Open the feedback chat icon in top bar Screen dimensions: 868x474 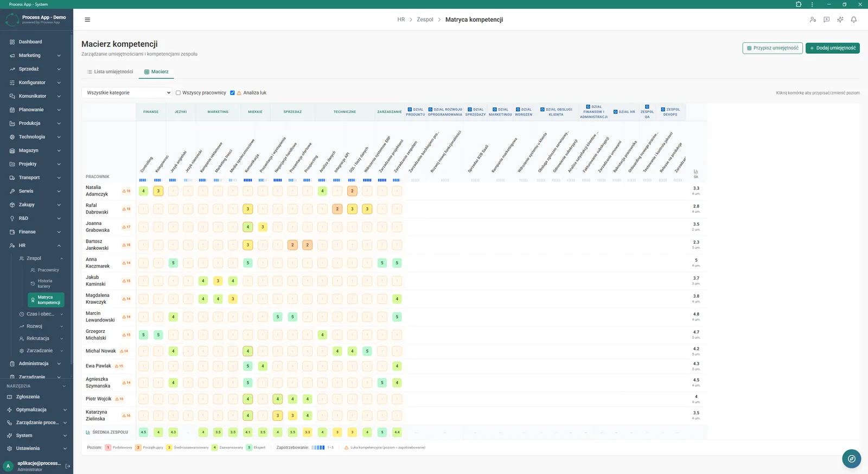coord(826,20)
